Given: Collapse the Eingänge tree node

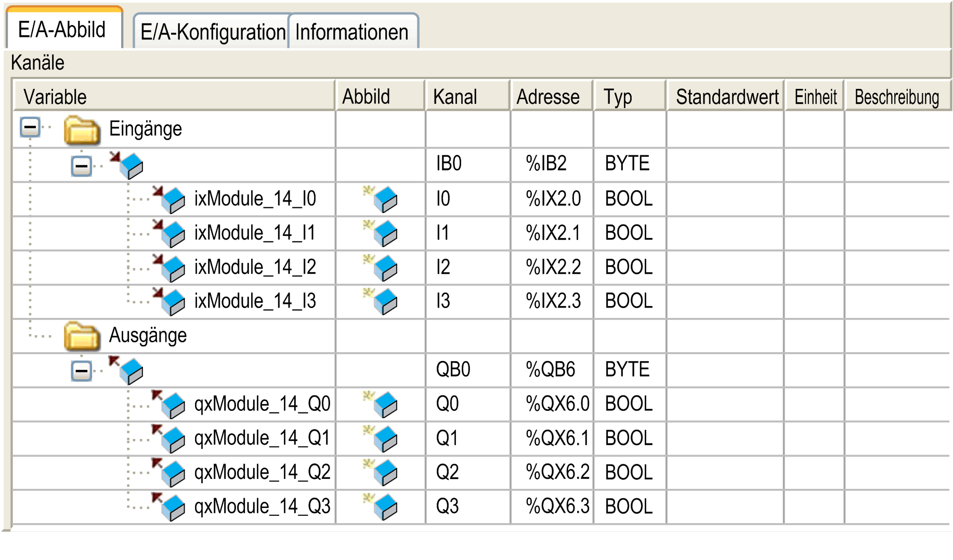Looking at the screenshot, I should tap(30, 127).
